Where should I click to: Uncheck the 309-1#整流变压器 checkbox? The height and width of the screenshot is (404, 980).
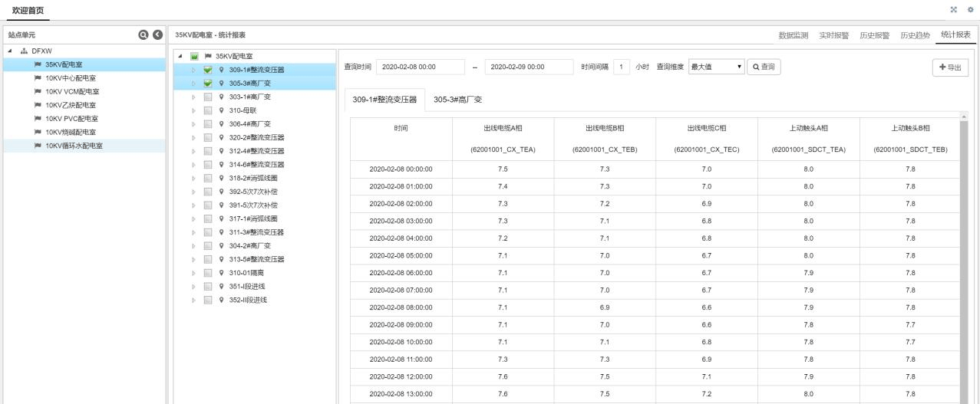tap(208, 71)
